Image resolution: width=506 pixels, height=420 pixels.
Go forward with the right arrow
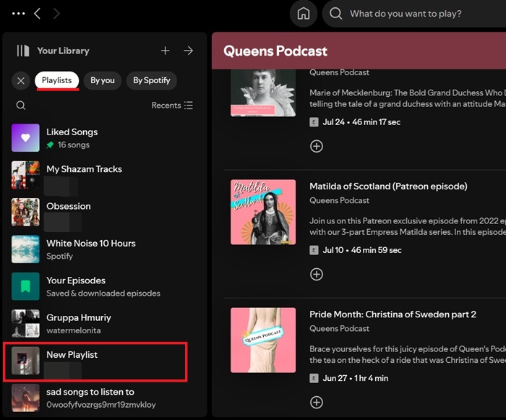tap(56, 14)
